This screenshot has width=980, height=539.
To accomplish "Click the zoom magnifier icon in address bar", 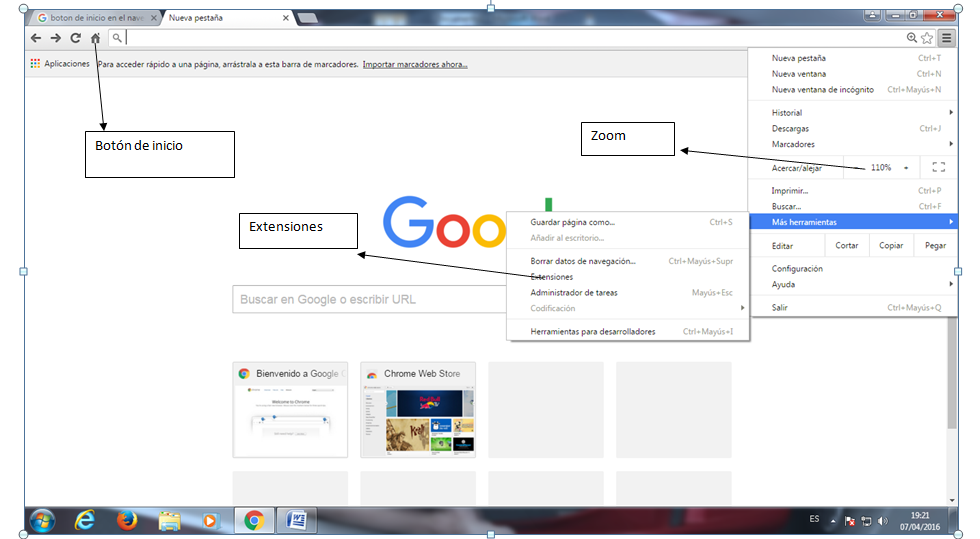I will point(912,38).
